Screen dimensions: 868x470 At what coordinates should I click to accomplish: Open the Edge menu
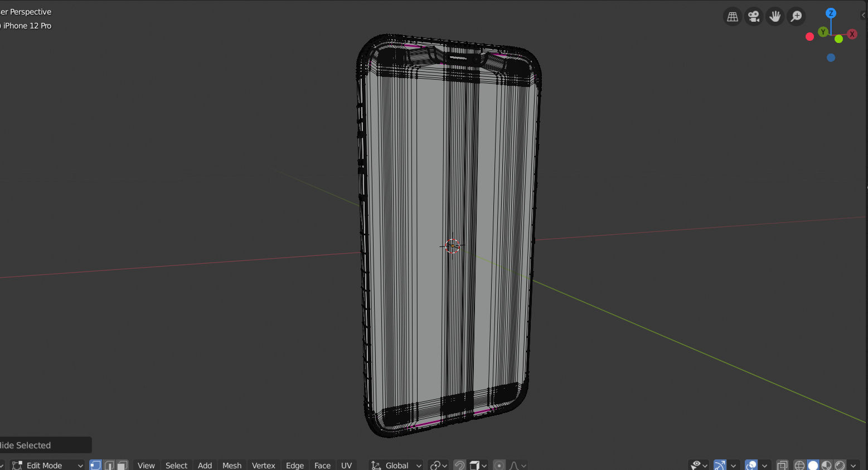[x=295, y=465]
